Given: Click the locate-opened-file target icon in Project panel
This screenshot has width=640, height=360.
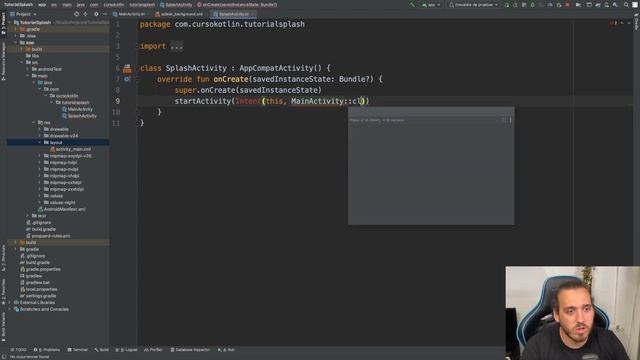Looking at the screenshot, I should click(x=76, y=14).
